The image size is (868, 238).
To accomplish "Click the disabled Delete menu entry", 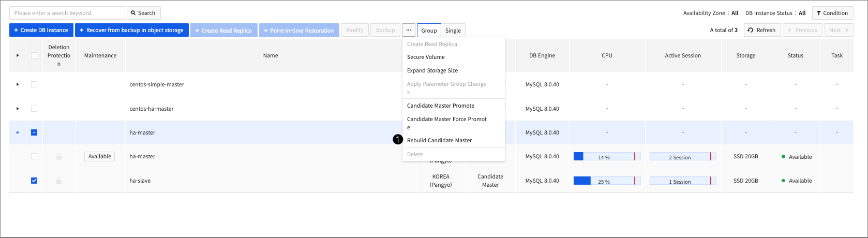I will (415, 154).
